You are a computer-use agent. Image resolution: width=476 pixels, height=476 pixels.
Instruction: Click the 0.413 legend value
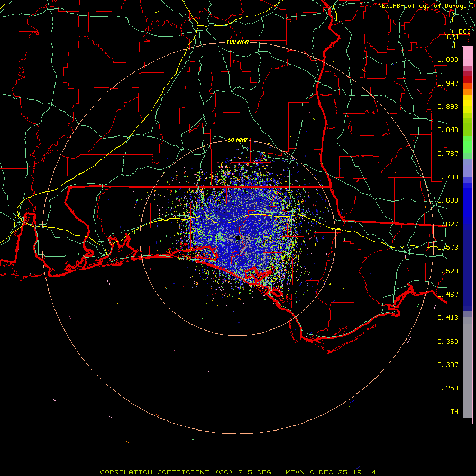(448, 317)
